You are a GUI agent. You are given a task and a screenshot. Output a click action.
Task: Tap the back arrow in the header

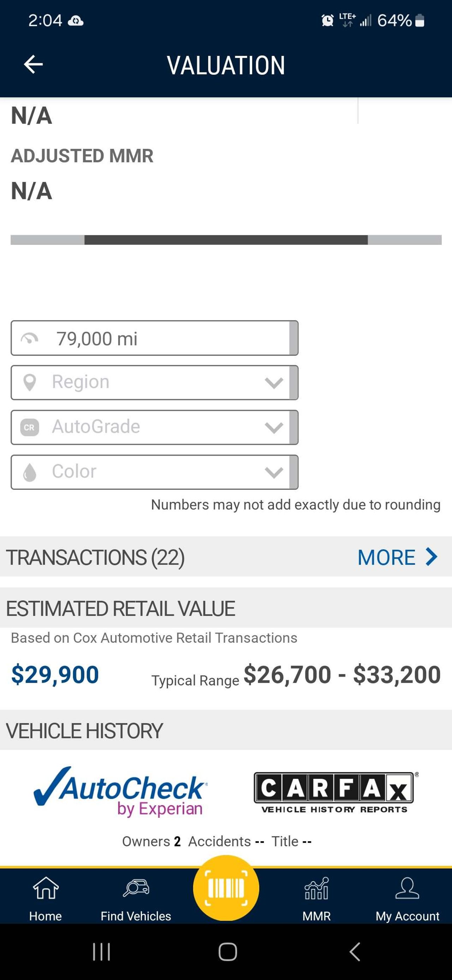point(34,64)
